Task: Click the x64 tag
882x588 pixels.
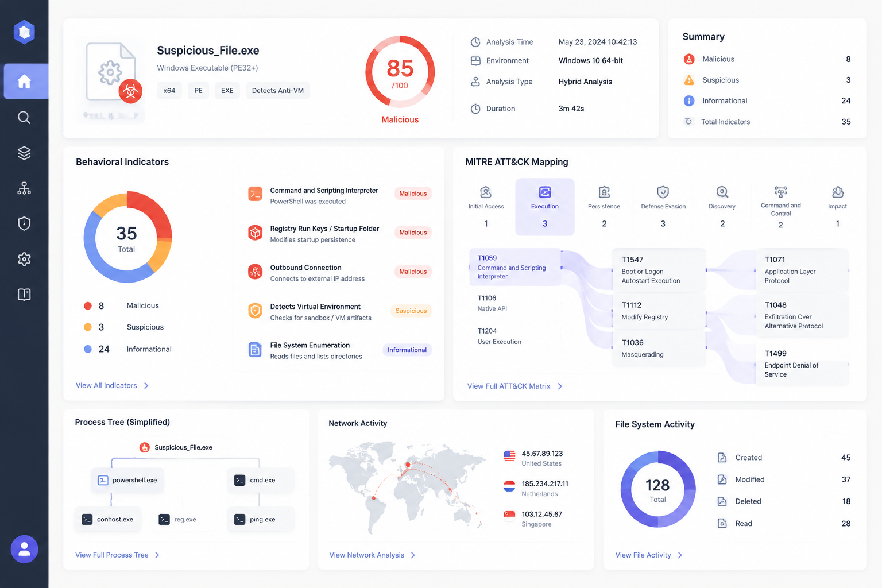Action: pos(169,91)
